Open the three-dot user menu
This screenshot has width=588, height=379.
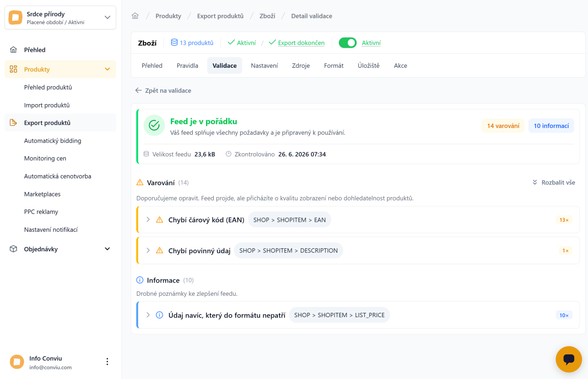tap(107, 362)
